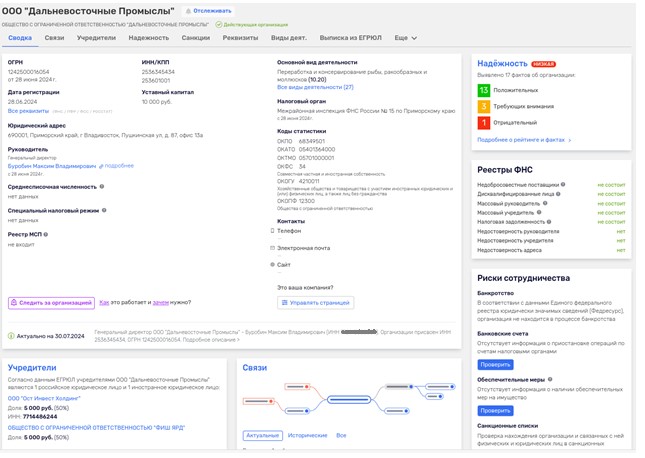Open the Надежность tab

pyautogui.click(x=148, y=38)
